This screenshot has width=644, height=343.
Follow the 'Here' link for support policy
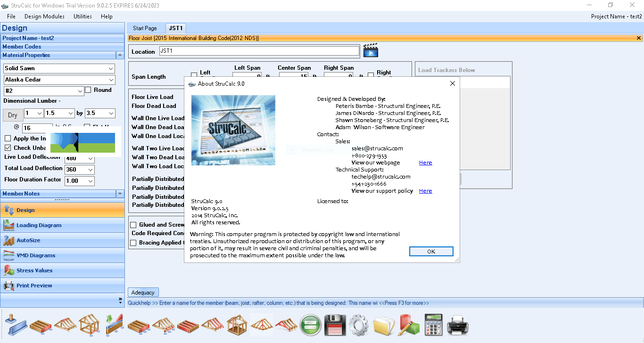[425, 191]
